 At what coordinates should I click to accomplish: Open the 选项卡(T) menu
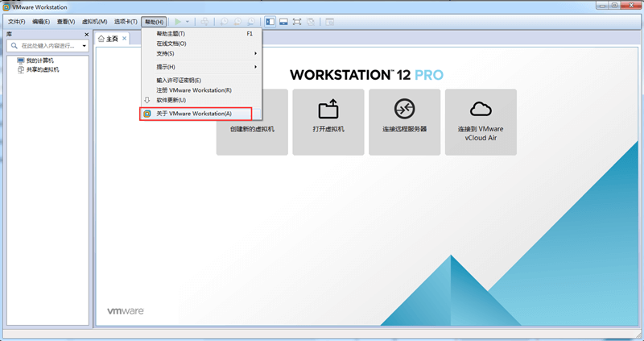tap(126, 22)
